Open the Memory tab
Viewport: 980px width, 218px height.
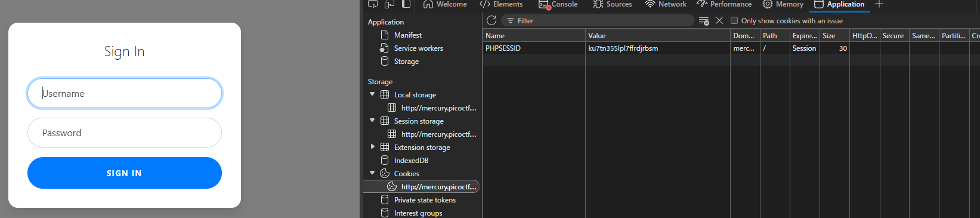783,4
